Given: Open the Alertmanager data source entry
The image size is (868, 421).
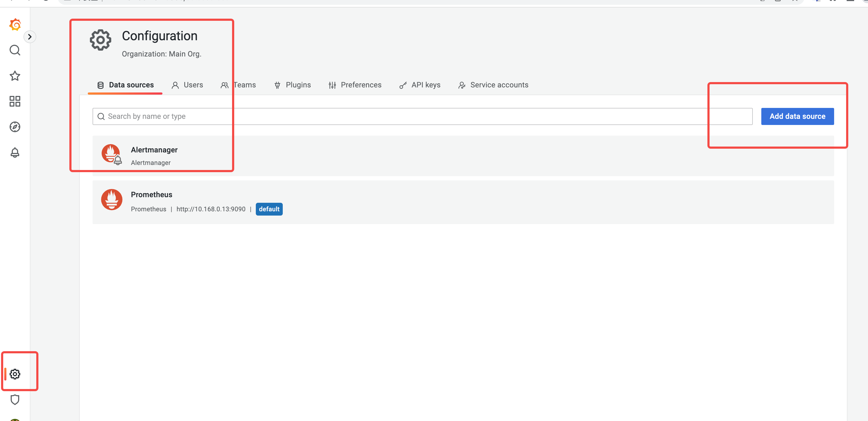Looking at the screenshot, I should click(463, 156).
